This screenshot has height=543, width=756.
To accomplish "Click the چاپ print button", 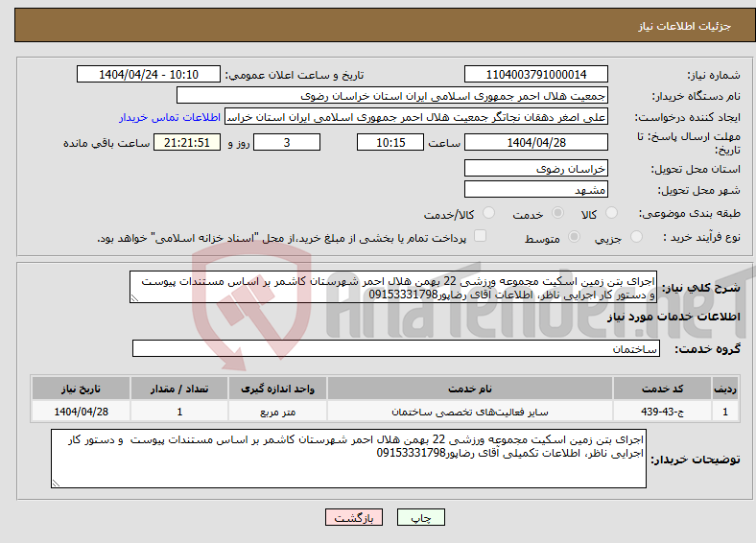I will [x=421, y=517].
